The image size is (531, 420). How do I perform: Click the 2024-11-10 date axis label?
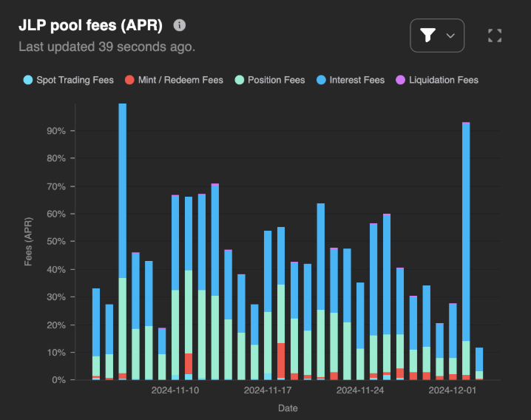click(175, 390)
